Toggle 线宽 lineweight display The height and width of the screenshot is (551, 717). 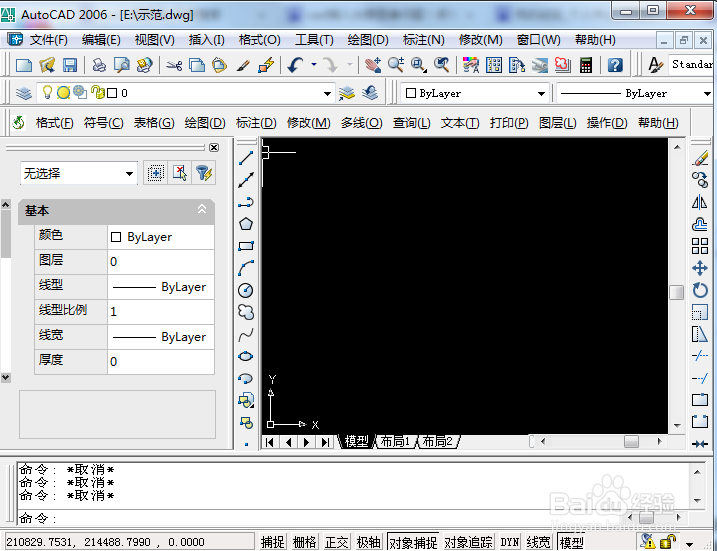[538, 542]
